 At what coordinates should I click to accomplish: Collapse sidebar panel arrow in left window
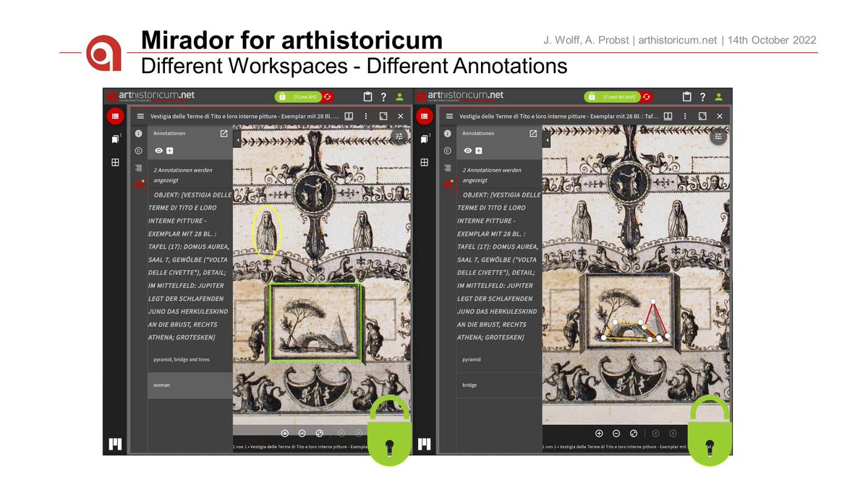pyautogui.click(x=238, y=140)
